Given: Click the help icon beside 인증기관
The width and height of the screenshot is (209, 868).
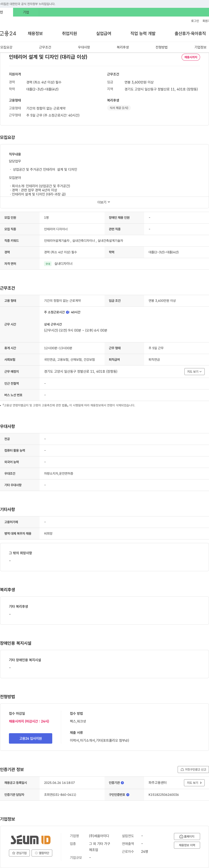Looking at the screenshot, I should (x=122, y=783).
